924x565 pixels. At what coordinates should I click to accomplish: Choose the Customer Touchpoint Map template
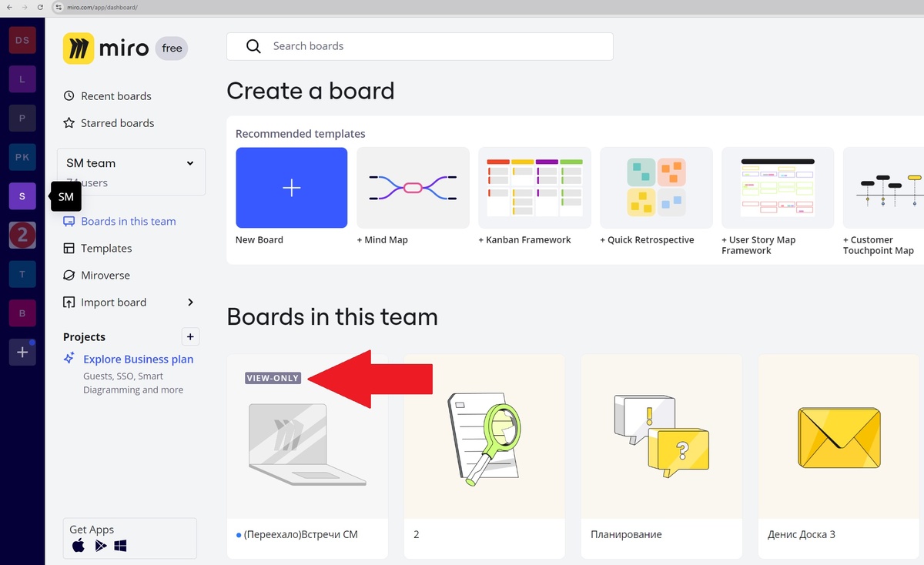click(883, 188)
